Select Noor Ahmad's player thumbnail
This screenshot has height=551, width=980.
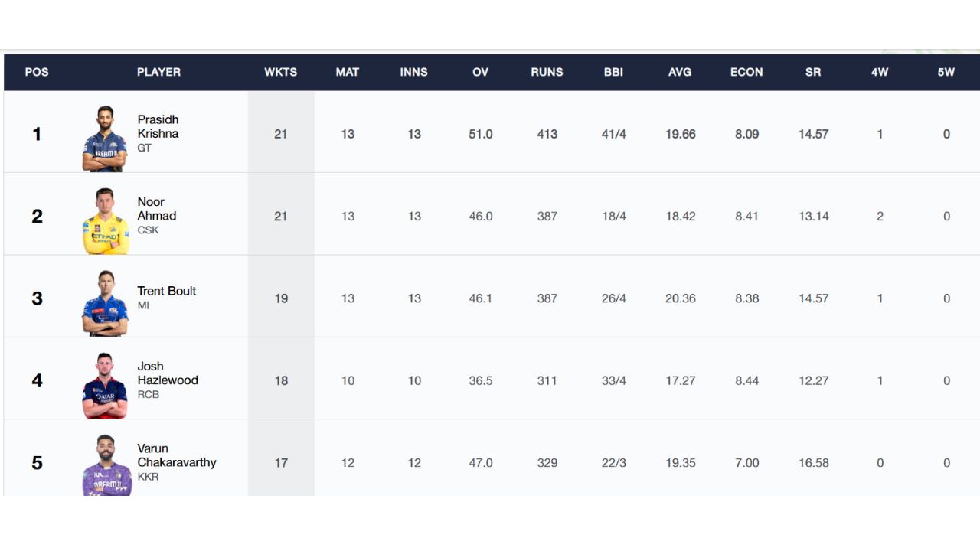(106, 221)
